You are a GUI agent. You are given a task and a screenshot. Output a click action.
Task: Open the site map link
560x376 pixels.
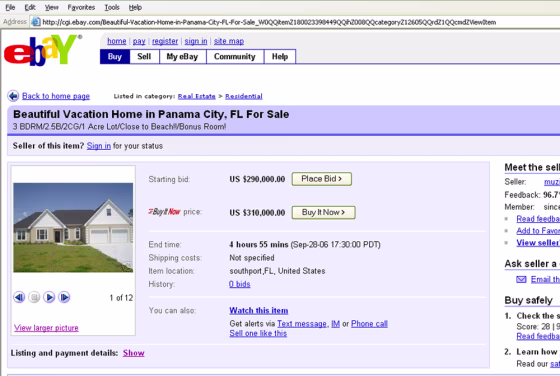point(229,41)
